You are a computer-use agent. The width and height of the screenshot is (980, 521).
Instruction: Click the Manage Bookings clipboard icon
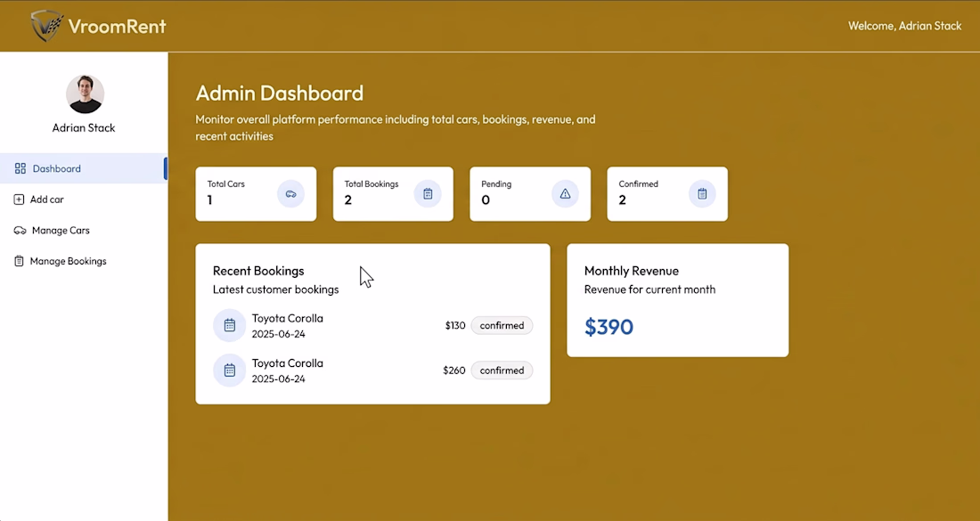point(19,261)
